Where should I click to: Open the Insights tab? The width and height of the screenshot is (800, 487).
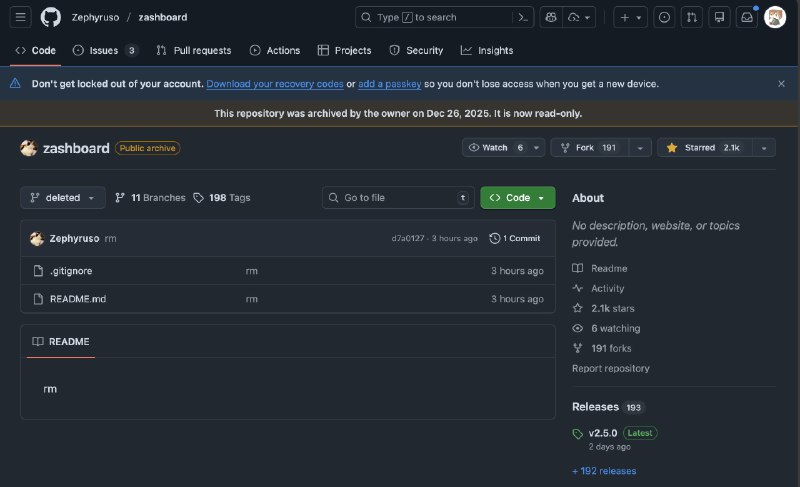pos(487,50)
